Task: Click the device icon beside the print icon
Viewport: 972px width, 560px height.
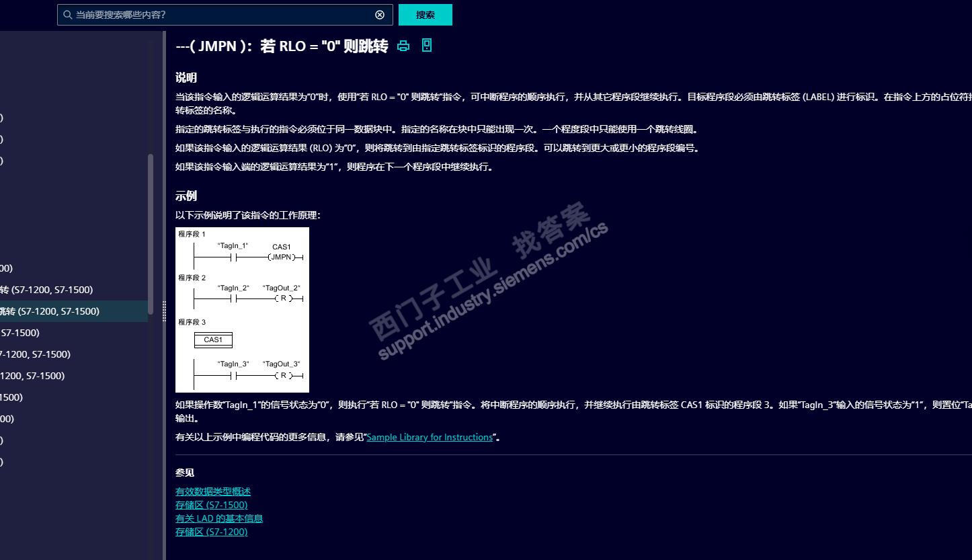Action: point(426,45)
